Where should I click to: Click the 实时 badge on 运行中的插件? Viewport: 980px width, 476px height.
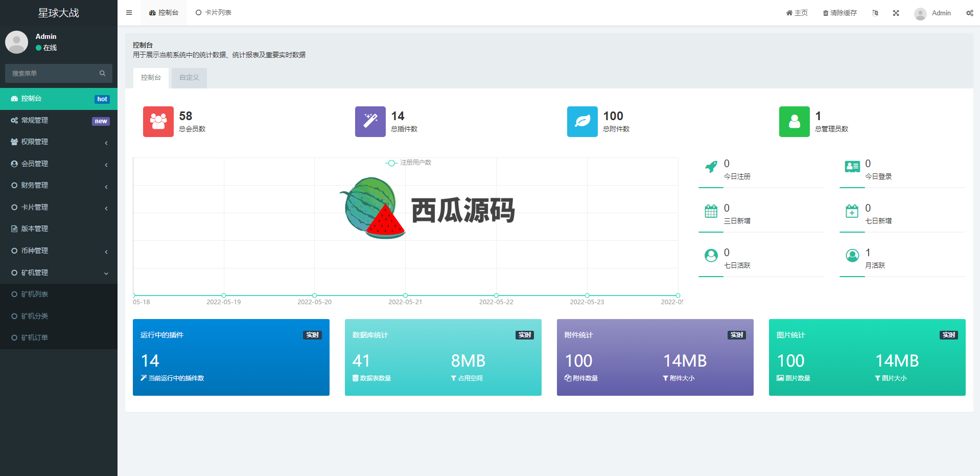(313, 335)
